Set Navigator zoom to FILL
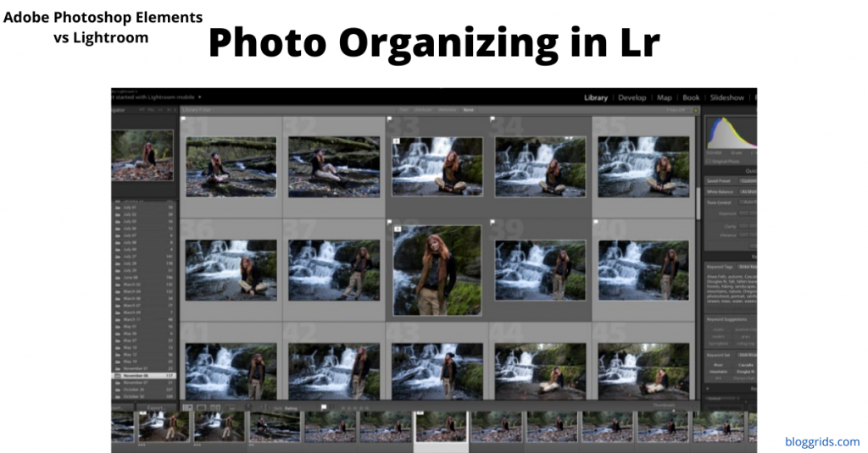The width and height of the screenshot is (868, 453). click(151, 110)
